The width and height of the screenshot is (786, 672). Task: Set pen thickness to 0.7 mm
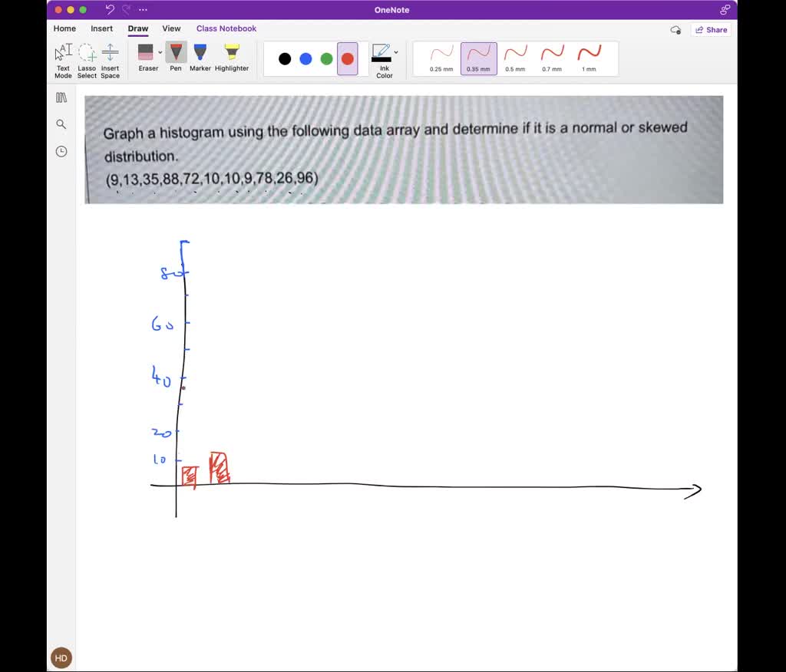click(552, 59)
